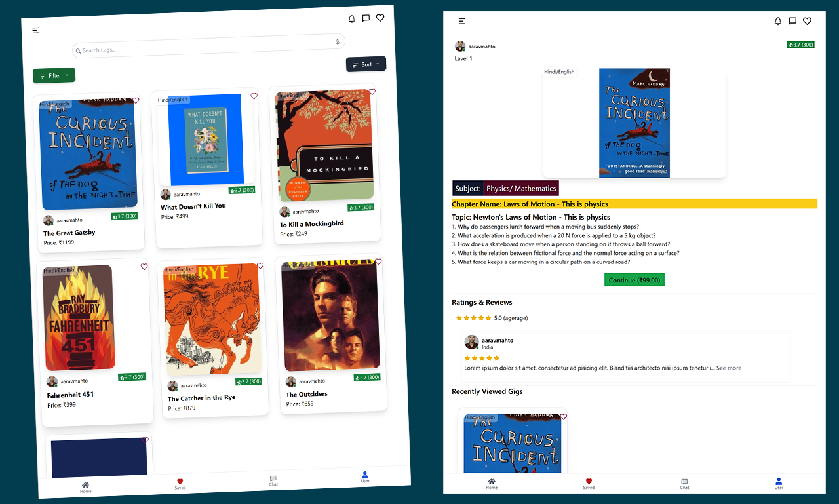Screen dimensions: 839x504
Task: Switch to the User tab in the left bottom bar
Action: pyautogui.click(x=365, y=477)
